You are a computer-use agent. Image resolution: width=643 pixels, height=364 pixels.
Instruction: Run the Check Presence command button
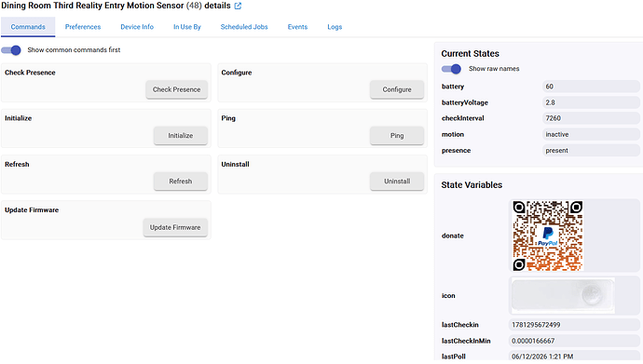[177, 89]
